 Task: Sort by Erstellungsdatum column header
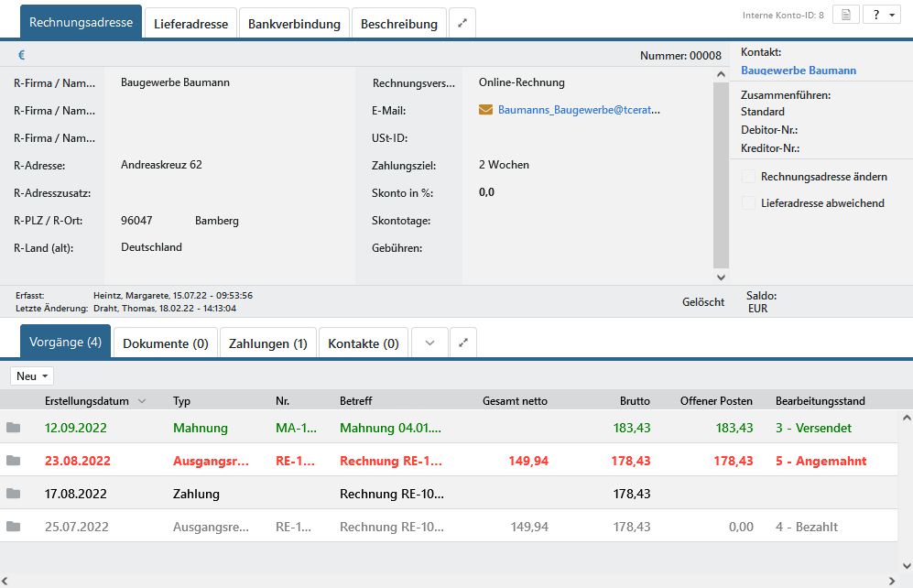pos(88,400)
